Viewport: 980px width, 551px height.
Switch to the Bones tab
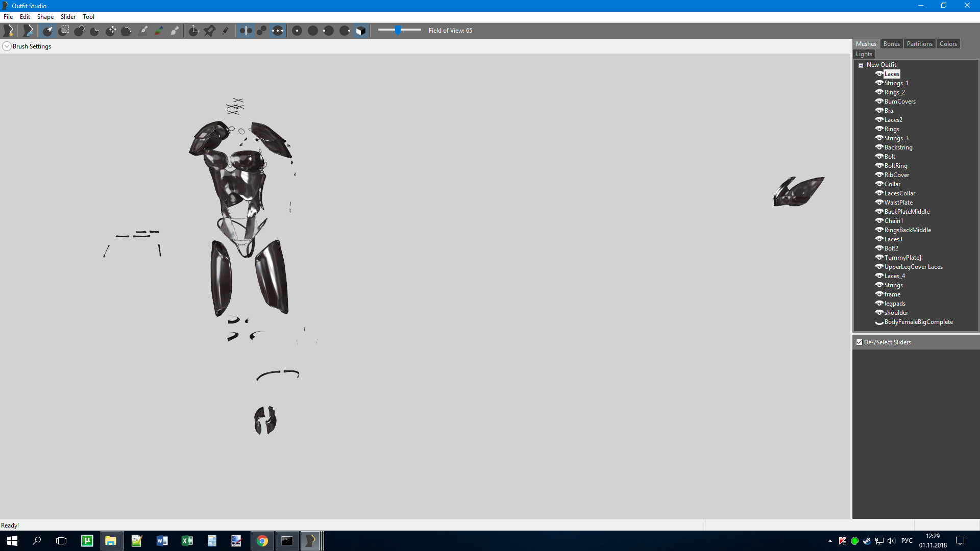[x=891, y=44]
